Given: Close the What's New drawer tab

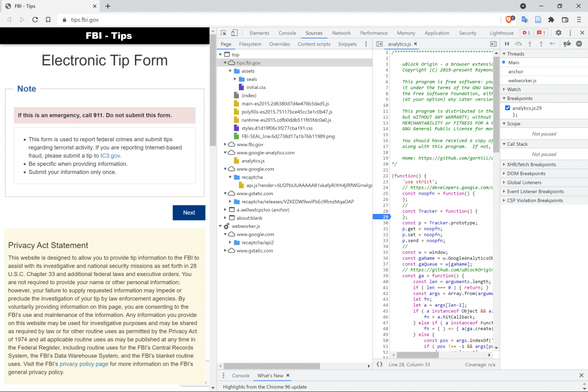Looking at the screenshot, I should tap(288, 375).
